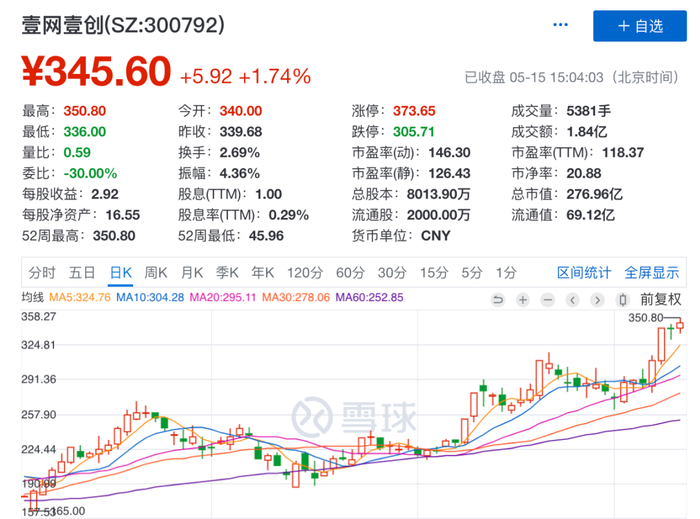Select the 年K chart tab
The height and width of the screenshot is (519, 700).
[x=262, y=272]
